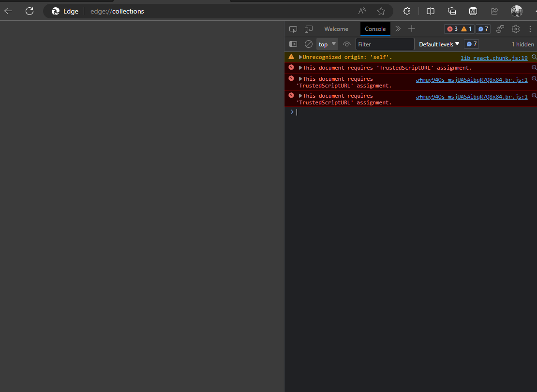The width and height of the screenshot is (537, 392).
Task: Click the Math Solver toolbar icon
Action: coord(473,11)
